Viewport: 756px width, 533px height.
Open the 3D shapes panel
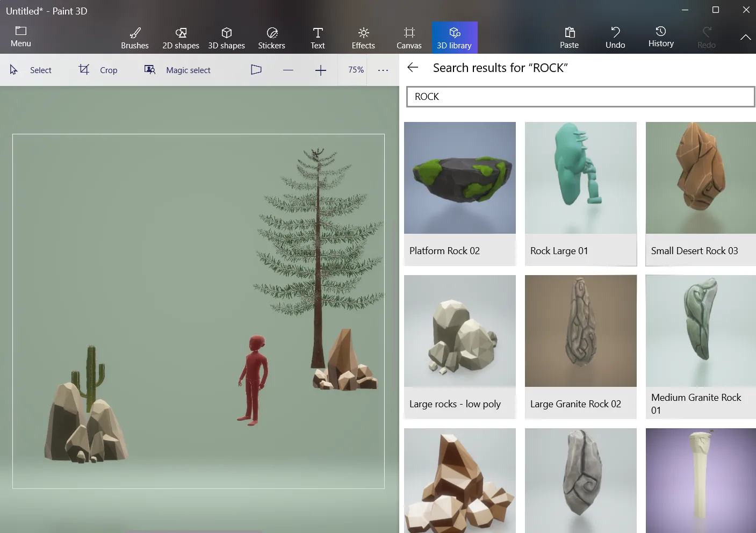coord(226,37)
